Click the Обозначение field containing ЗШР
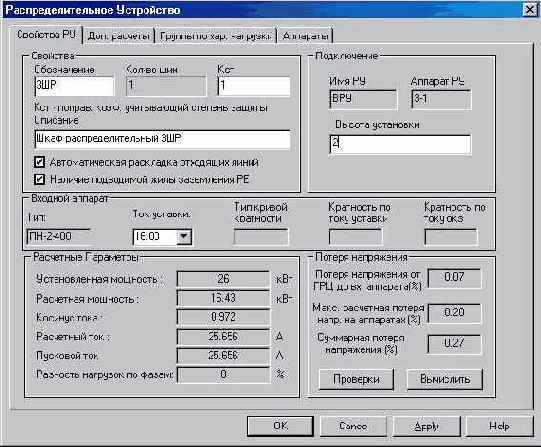This screenshot has height=447, width=541. click(74, 86)
